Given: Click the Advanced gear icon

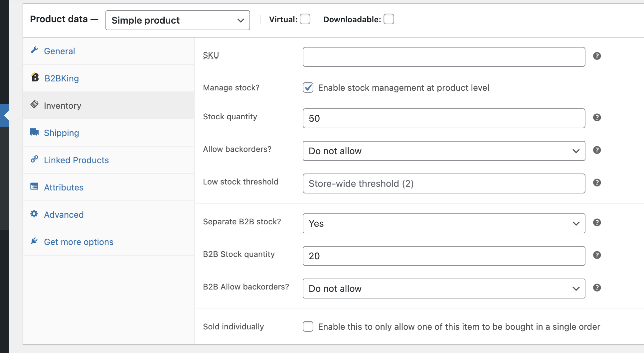Looking at the screenshot, I should [x=35, y=214].
